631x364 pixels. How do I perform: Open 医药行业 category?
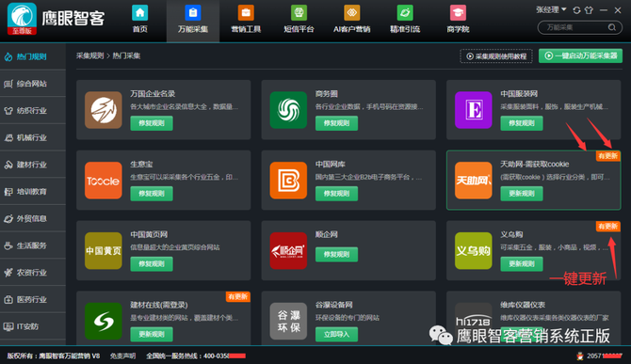point(33,299)
